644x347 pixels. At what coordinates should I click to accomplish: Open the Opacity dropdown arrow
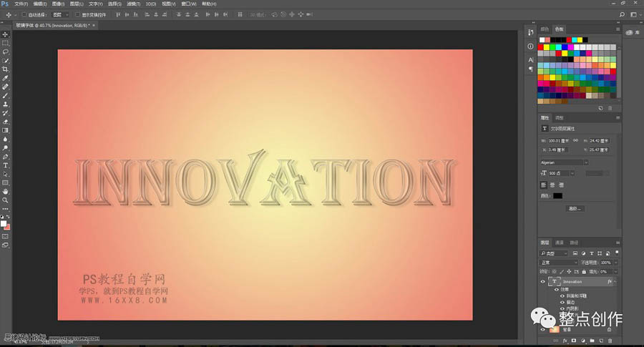(615, 263)
